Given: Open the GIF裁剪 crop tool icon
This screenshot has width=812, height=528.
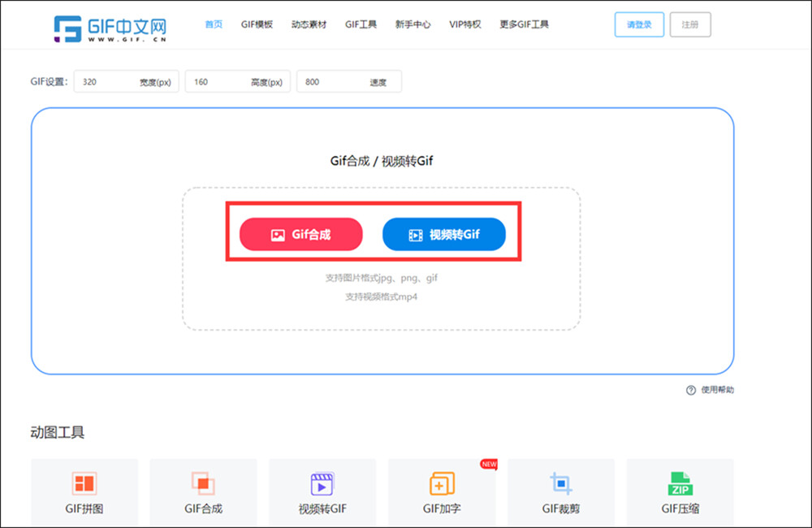Looking at the screenshot, I should point(561,483).
